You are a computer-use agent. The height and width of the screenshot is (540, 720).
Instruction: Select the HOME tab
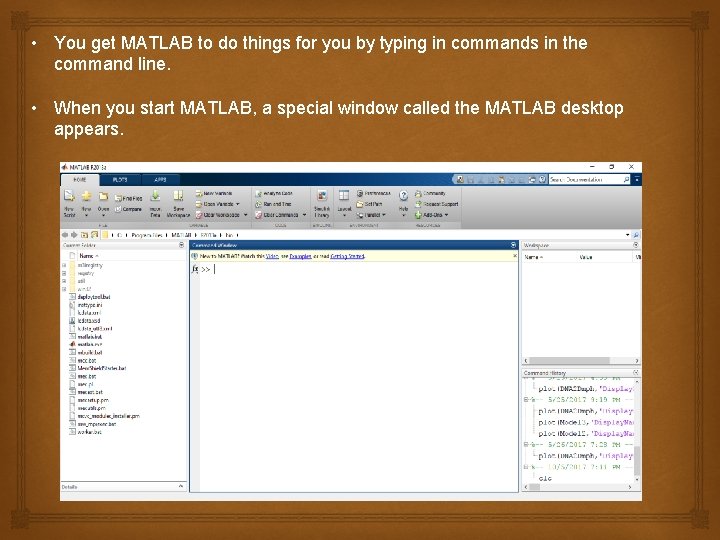pyautogui.click(x=80, y=180)
